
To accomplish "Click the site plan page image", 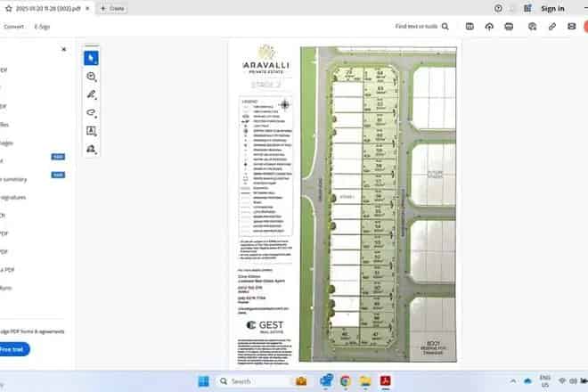I will 378,204.
